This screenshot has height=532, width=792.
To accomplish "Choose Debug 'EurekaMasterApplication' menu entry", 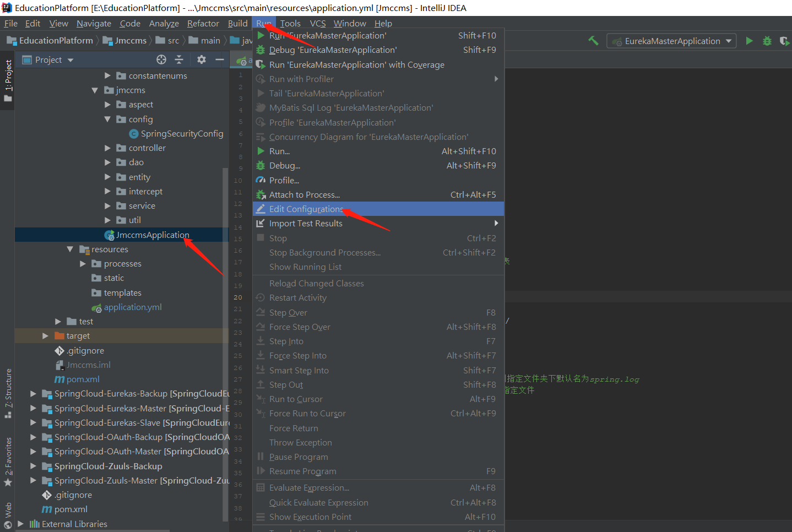I will pyautogui.click(x=378, y=50).
